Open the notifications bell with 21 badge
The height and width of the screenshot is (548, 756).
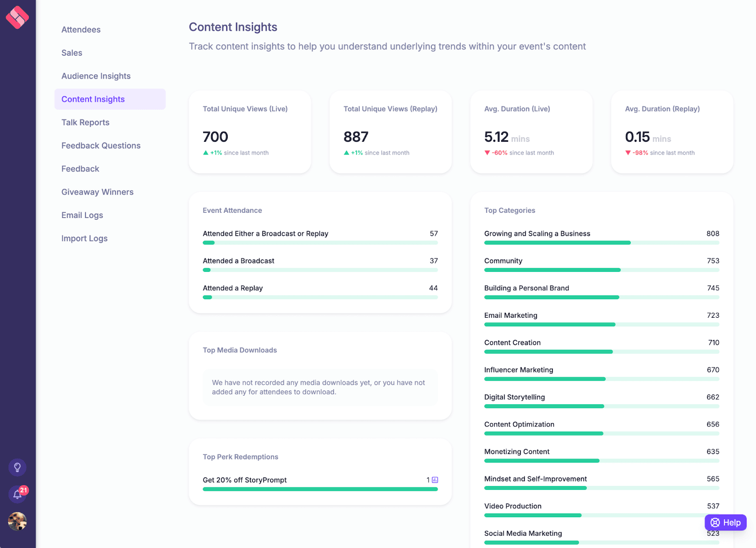[17, 495]
